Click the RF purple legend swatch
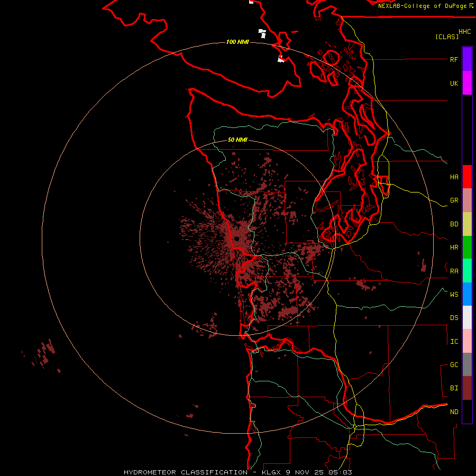This screenshot has height=476, width=476. [467, 59]
